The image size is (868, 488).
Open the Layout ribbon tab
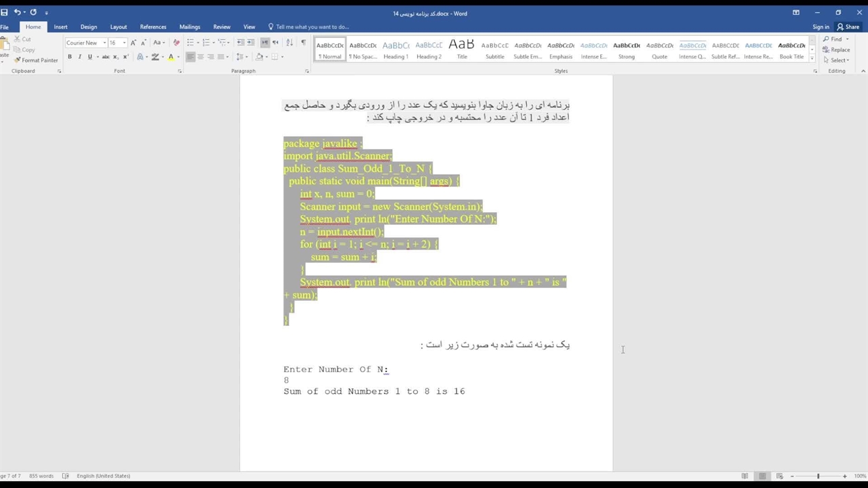[118, 27]
